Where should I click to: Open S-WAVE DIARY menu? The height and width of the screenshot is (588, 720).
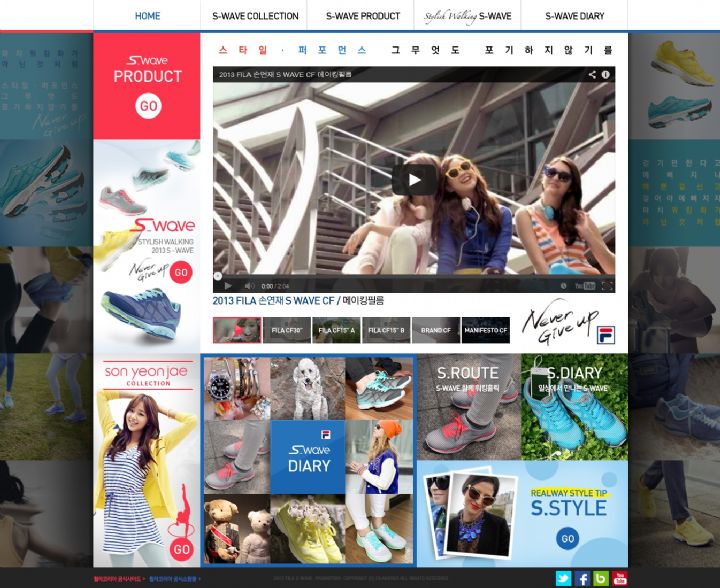(x=574, y=16)
